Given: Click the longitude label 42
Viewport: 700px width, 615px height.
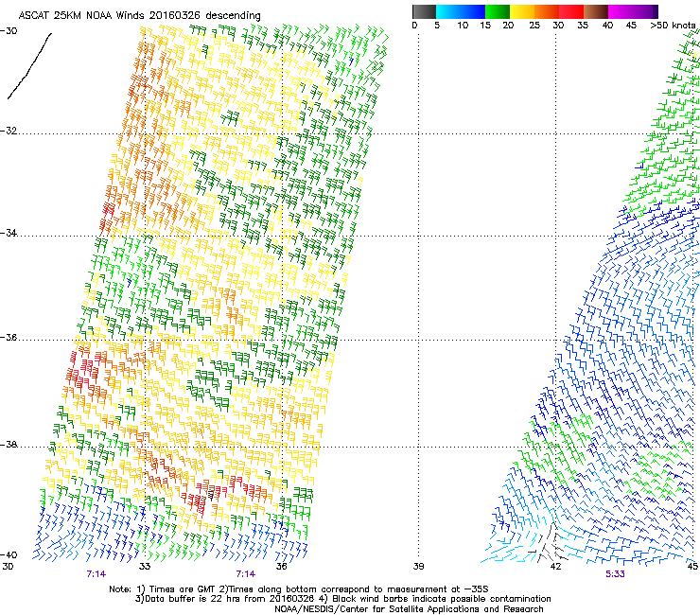Looking at the screenshot, I should click(555, 567).
